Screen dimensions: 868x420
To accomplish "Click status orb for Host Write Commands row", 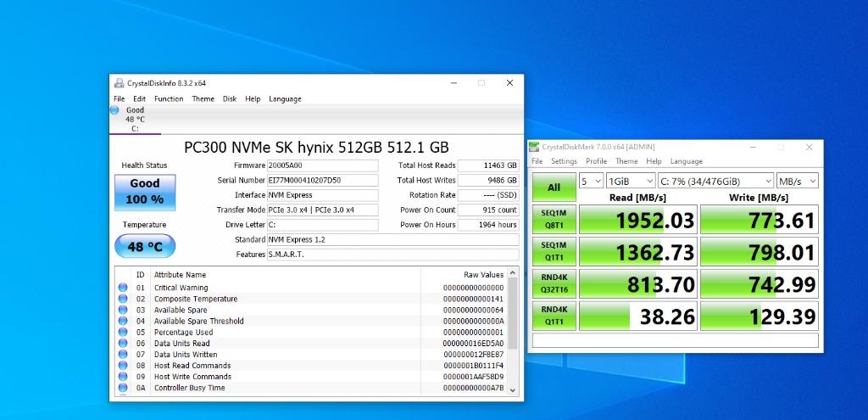I will point(123,376).
